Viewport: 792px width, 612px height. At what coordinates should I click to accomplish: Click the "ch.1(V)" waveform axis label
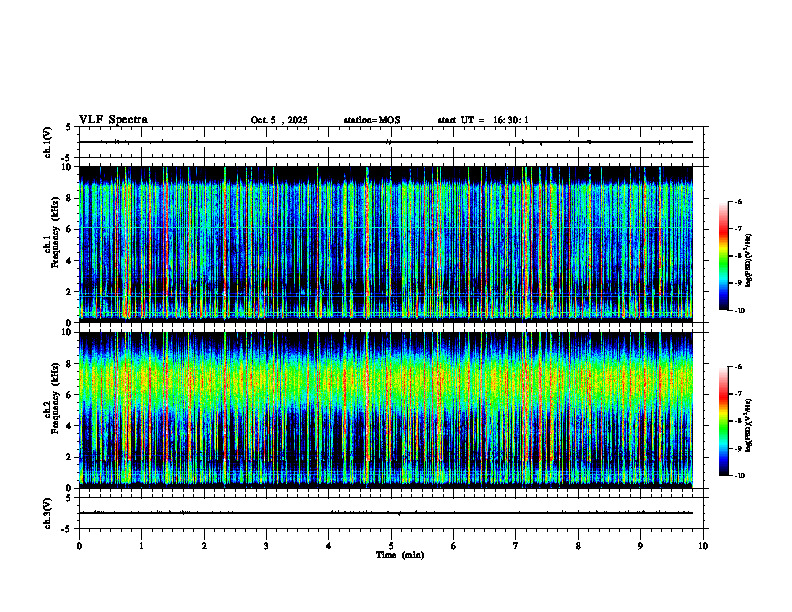point(48,142)
